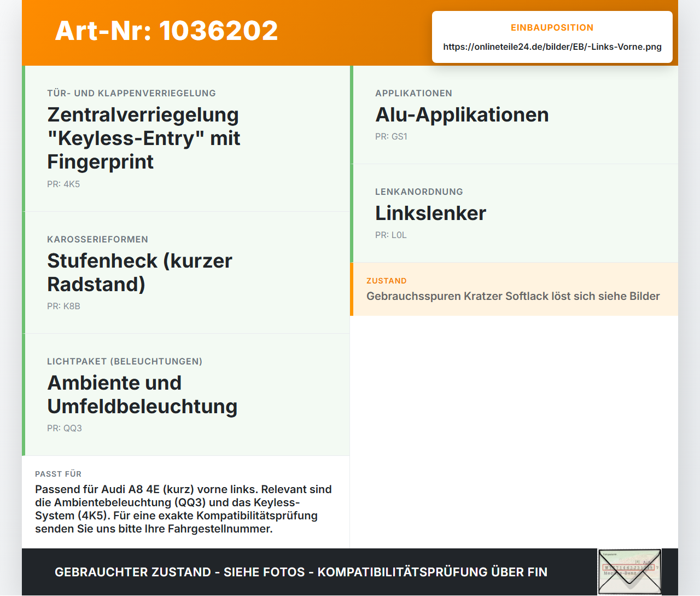Click the PR: L0L code
Viewport: 700px width, 596px height.
click(x=391, y=235)
